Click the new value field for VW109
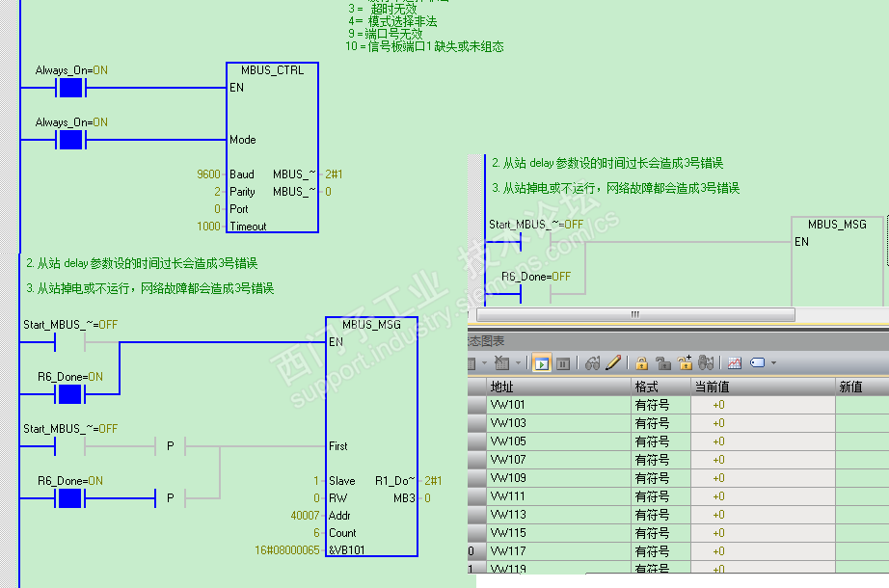This screenshot has width=889, height=588. [x=862, y=478]
